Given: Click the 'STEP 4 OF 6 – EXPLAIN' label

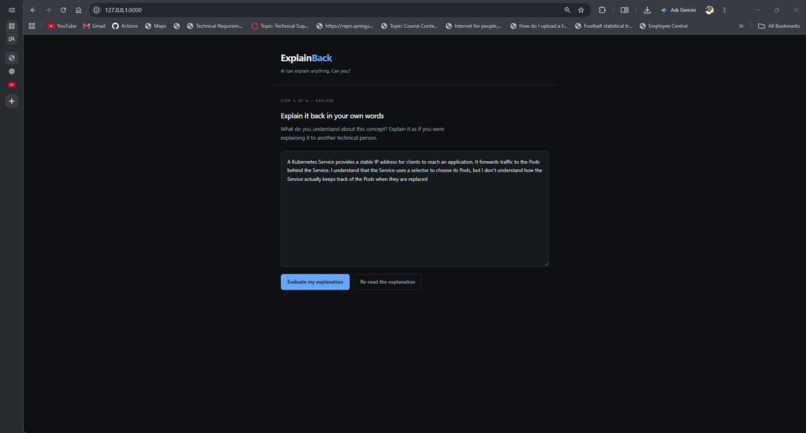Looking at the screenshot, I should click(x=307, y=101).
